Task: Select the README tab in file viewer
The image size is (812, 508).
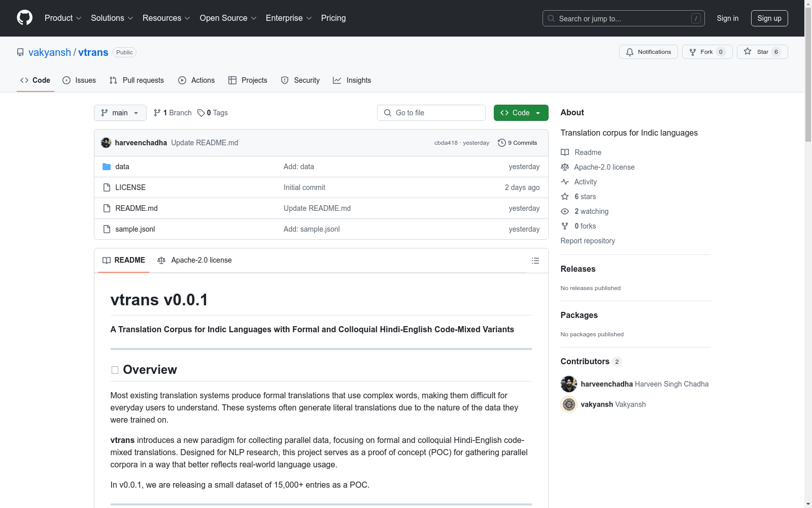Action: [124, 260]
